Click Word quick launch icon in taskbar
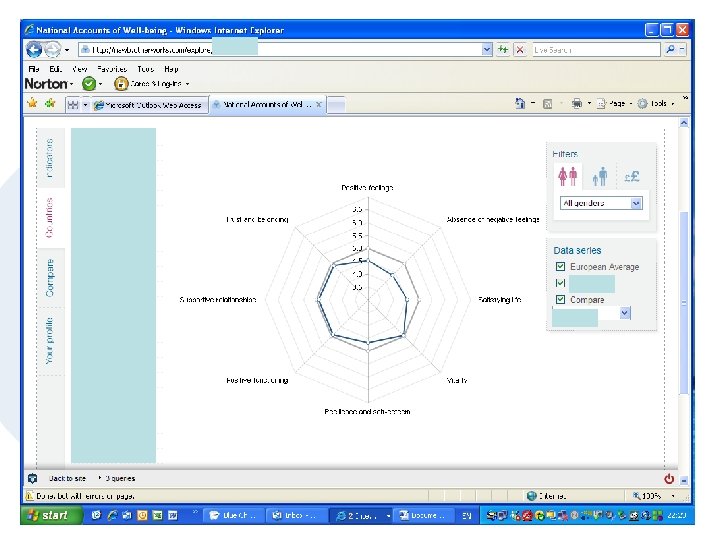The height and width of the screenshot is (540, 720). tap(173, 516)
